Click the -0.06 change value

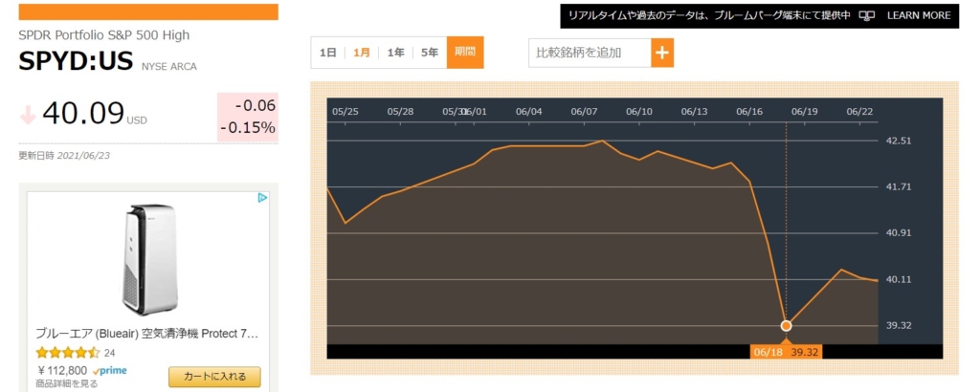[x=255, y=105]
